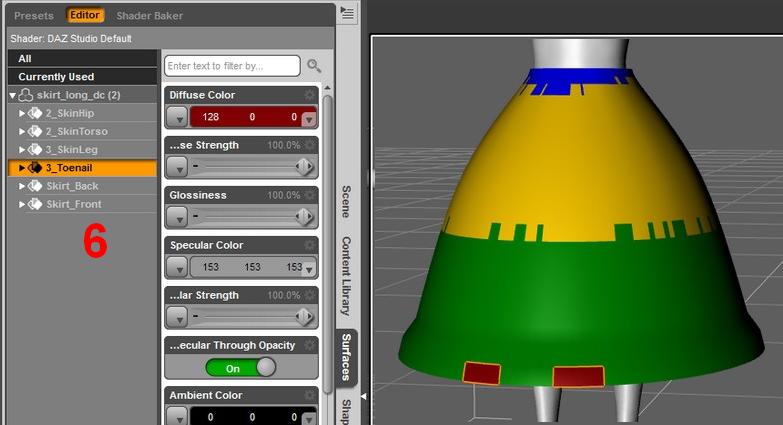
Task: Collapse the skirt_long_dc (2) tree node
Action: [12, 95]
